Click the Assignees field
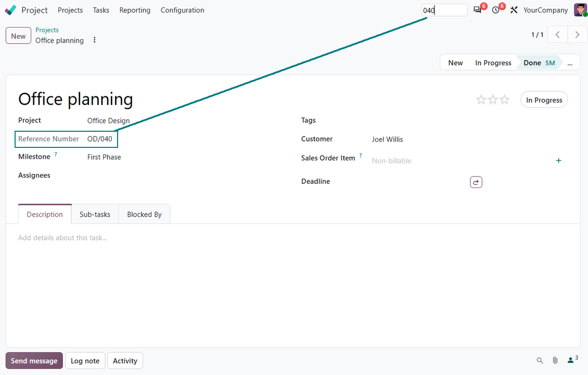This screenshot has height=375, width=588. point(184,176)
